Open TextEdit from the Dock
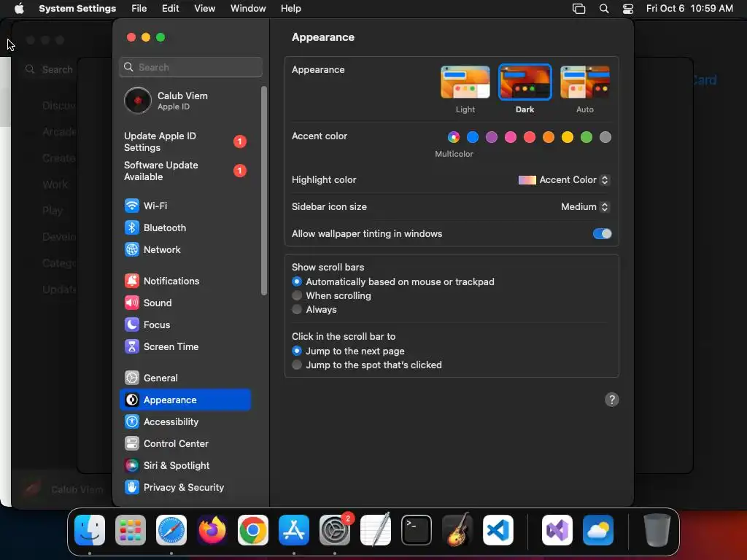Screen dimensions: 747x560 click(x=376, y=530)
